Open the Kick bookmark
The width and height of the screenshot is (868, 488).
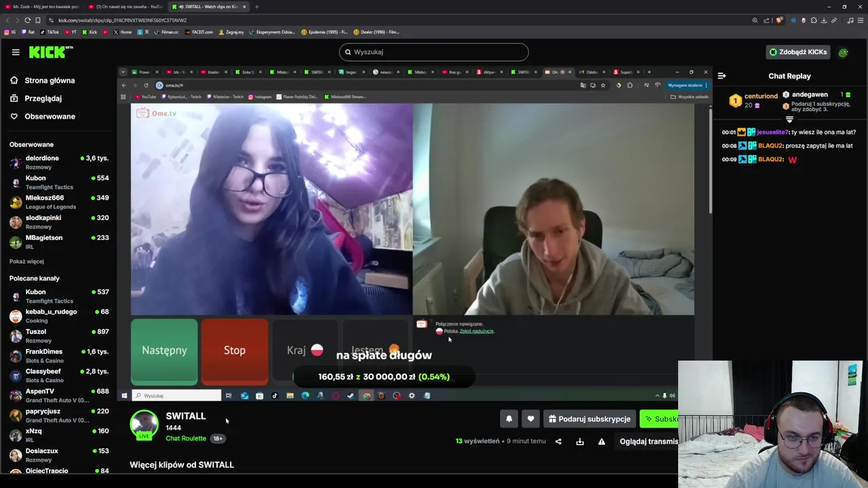[90, 32]
